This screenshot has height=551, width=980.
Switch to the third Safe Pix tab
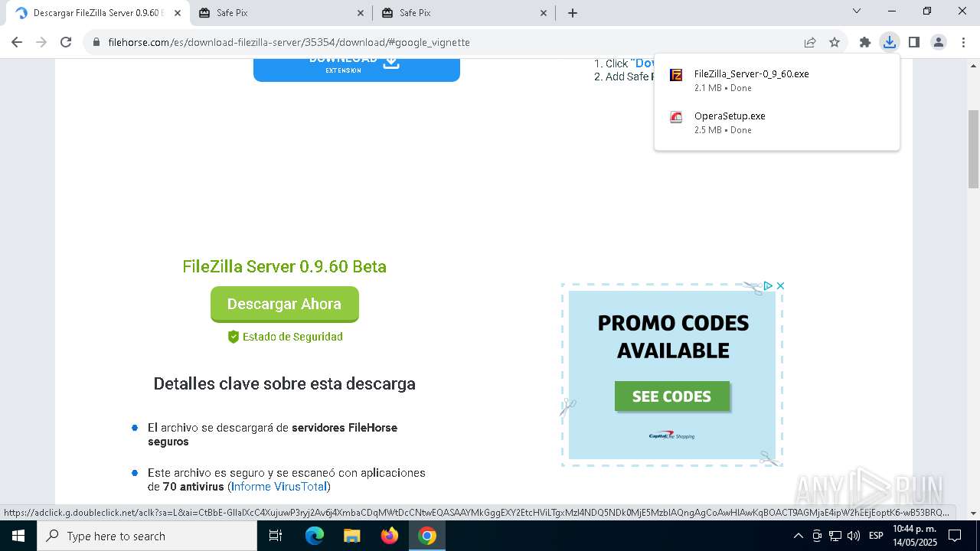click(463, 13)
